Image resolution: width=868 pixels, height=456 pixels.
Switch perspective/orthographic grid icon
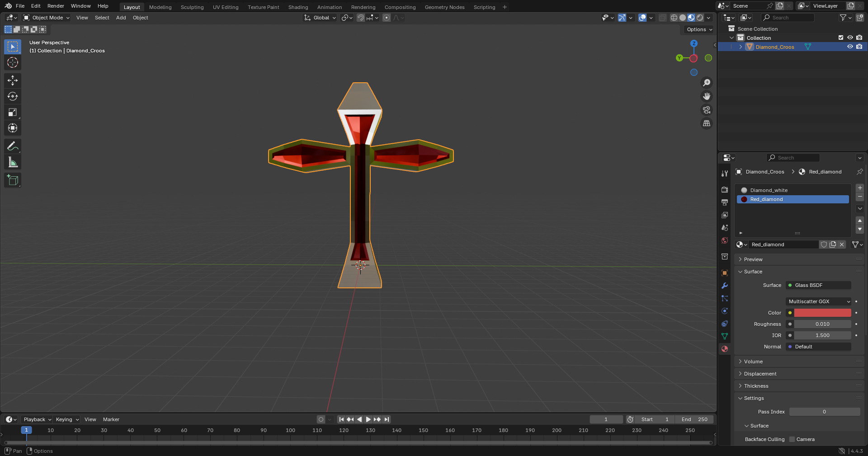707,123
